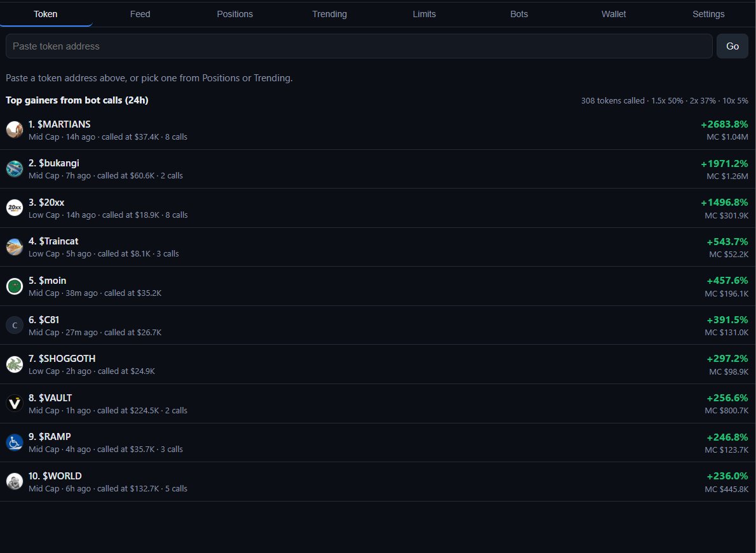Image resolution: width=756 pixels, height=553 pixels.
Task: Click the $RAMP wheelchair icon
Action: point(15,443)
